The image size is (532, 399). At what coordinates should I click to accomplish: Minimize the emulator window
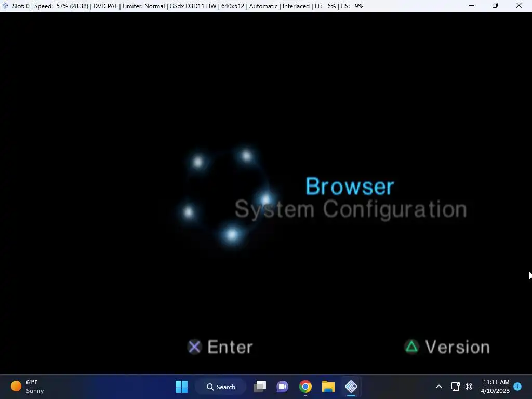click(x=472, y=6)
